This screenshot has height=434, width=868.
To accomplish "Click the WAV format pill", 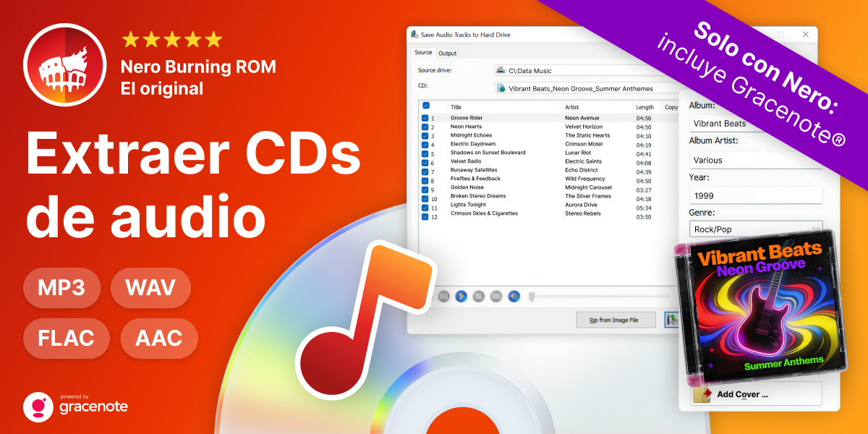I will pos(150,288).
